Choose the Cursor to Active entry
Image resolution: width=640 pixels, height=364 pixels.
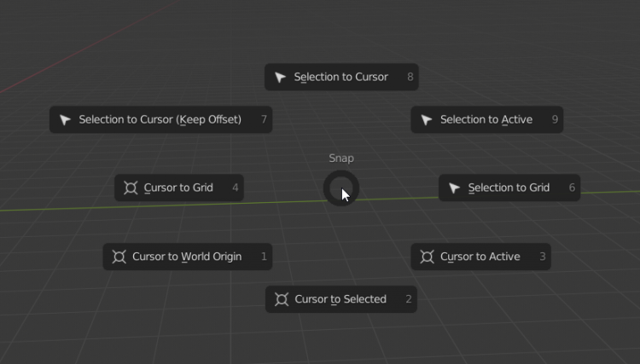click(x=480, y=257)
